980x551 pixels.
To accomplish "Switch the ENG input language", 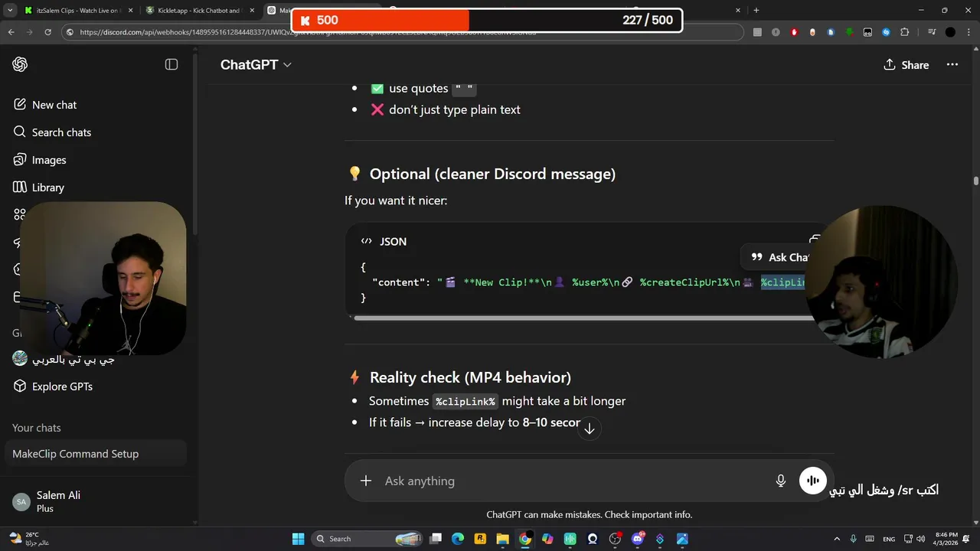I will click(889, 539).
